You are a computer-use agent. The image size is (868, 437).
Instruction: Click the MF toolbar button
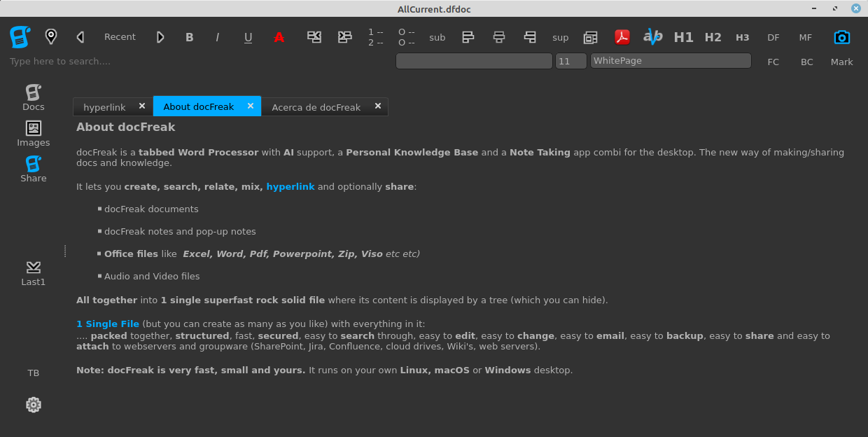(x=806, y=38)
